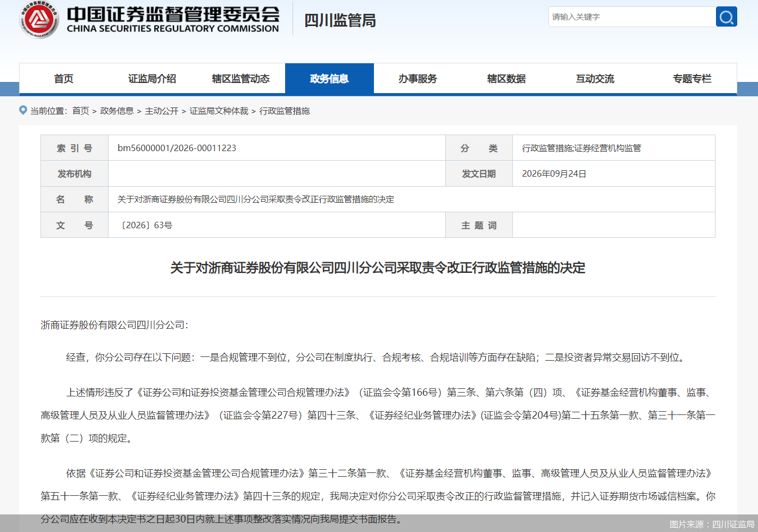The width and height of the screenshot is (758, 532).
Task: Click the CSRC emblem logo
Action: click(x=39, y=20)
